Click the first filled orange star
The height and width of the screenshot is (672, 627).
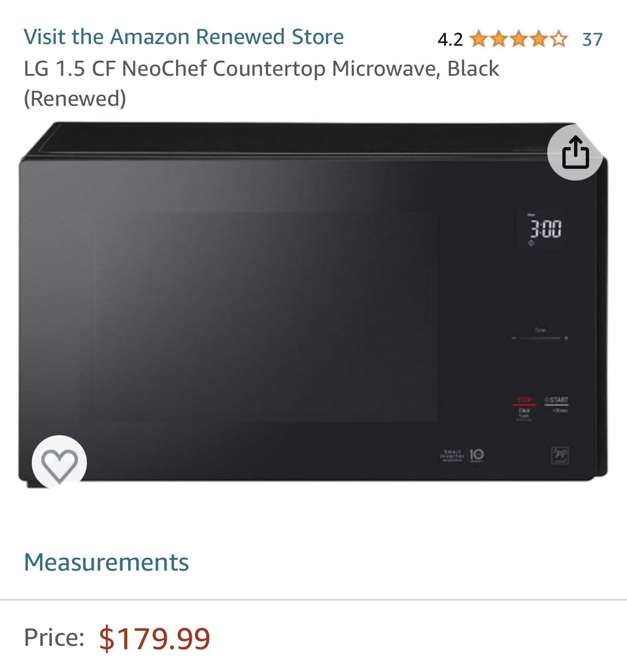478,39
